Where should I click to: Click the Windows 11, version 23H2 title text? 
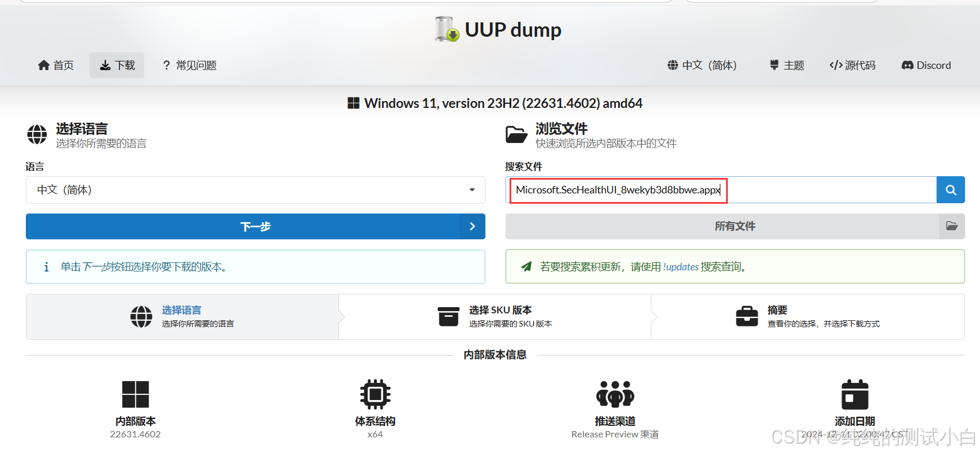pyautogui.click(x=503, y=103)
